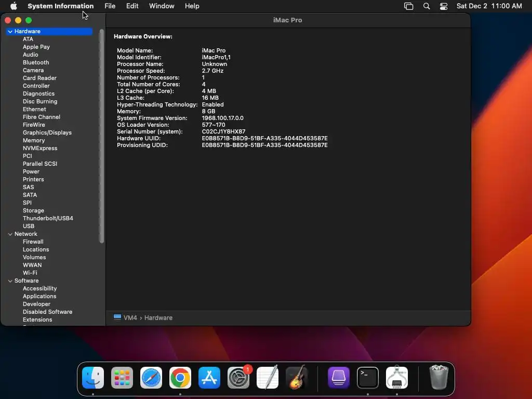Select PCI in the sidebar

(27, 156)
